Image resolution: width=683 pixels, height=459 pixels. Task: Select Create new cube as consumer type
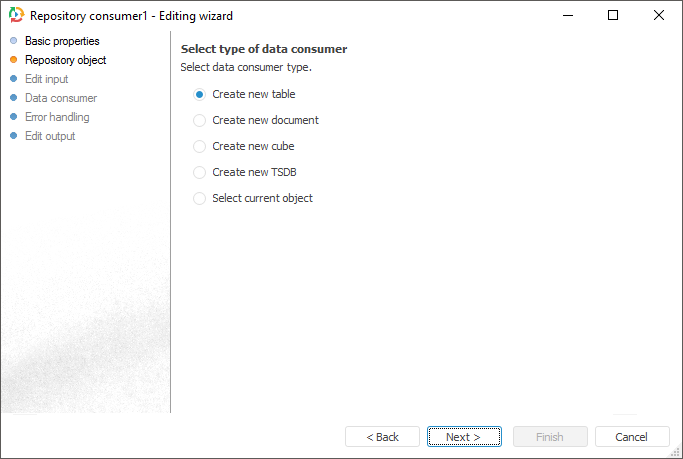coord(200,146)
